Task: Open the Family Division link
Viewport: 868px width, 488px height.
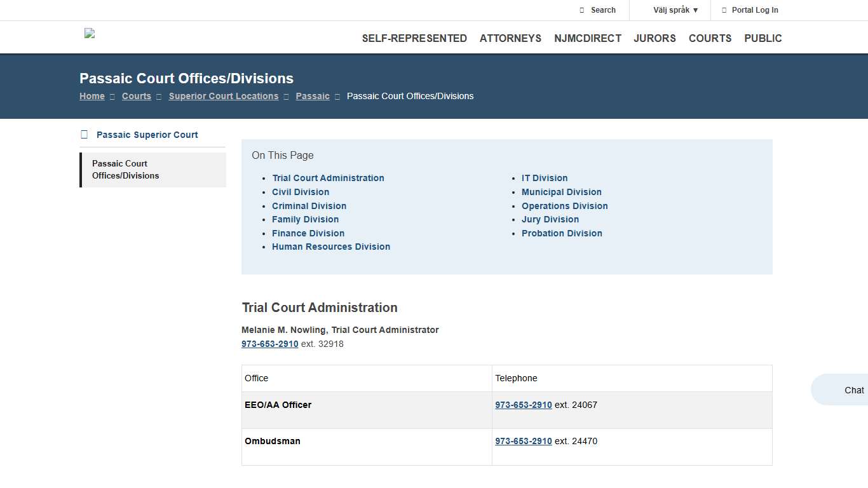Action: coord(305,219)
